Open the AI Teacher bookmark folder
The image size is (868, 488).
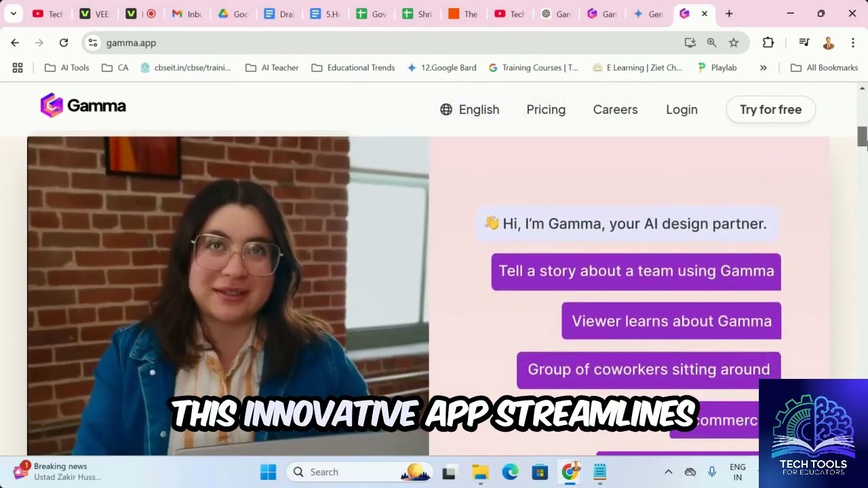pos(272,68)
